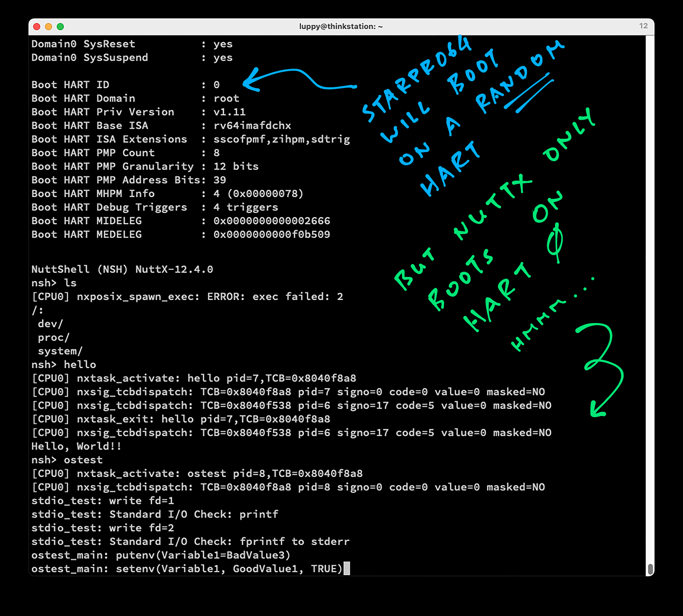The image size is (683, 616).
Task: Click the 'nsh> ls' command line
Action: point(54,283)
